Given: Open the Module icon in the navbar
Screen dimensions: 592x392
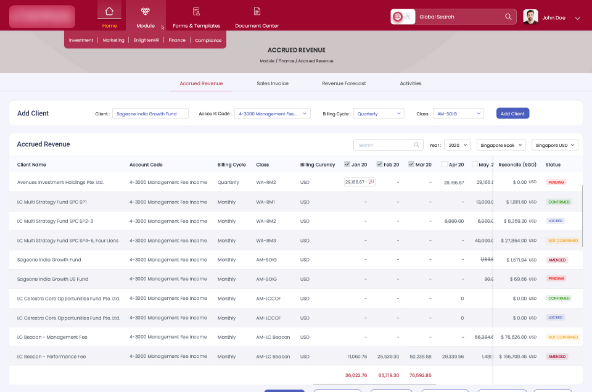Looking at the screenshot, I should pos(145,11).
